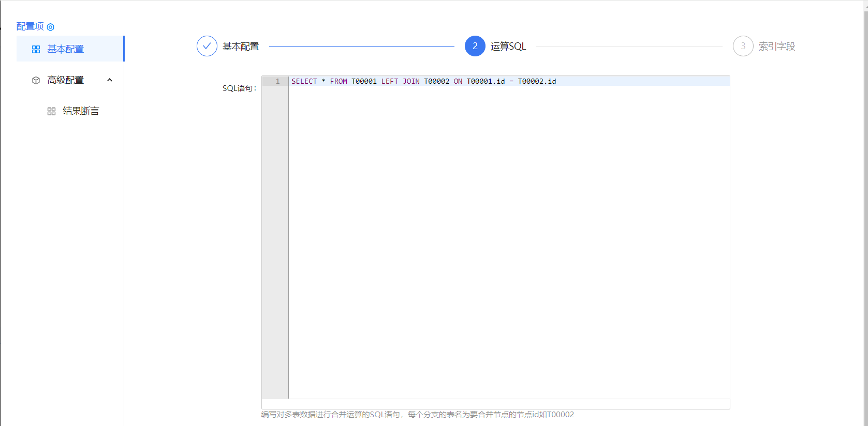Return to the 基本配置 step label
The height and width of the screenshot is (426, 868).
click(241, 47)
